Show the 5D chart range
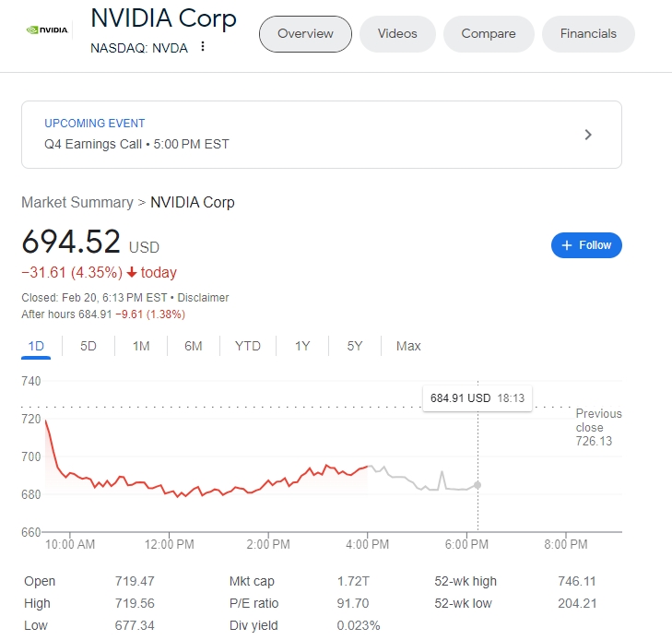672x640 pixels. [88, 346]
